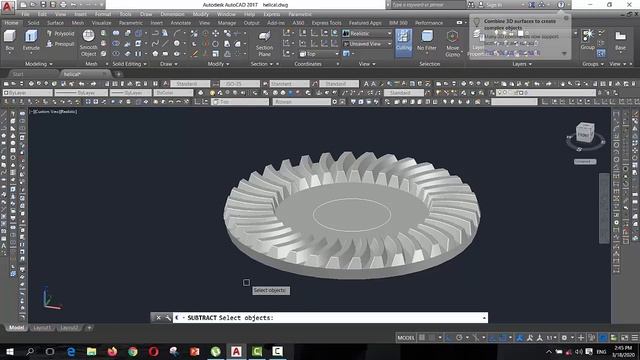Toggle polar tracking in status bar
The height and width of the screenshot is (360, 640).
tap(459, 338)
